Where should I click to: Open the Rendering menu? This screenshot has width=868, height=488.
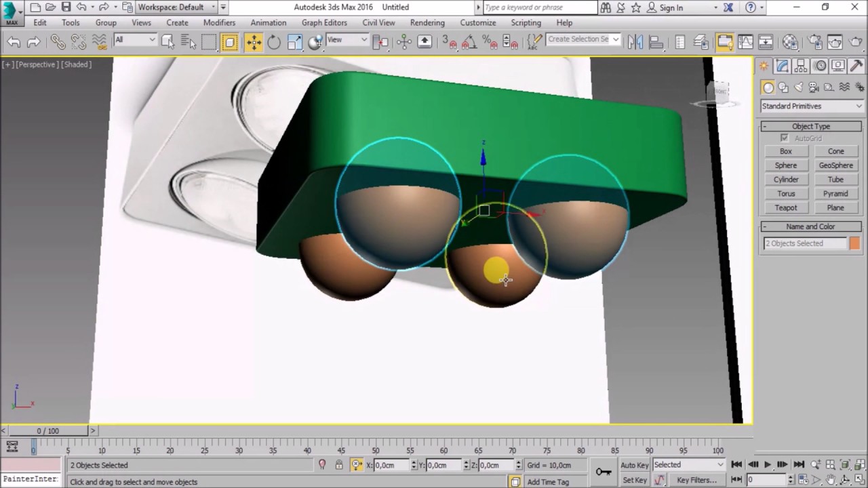[427, 22]
